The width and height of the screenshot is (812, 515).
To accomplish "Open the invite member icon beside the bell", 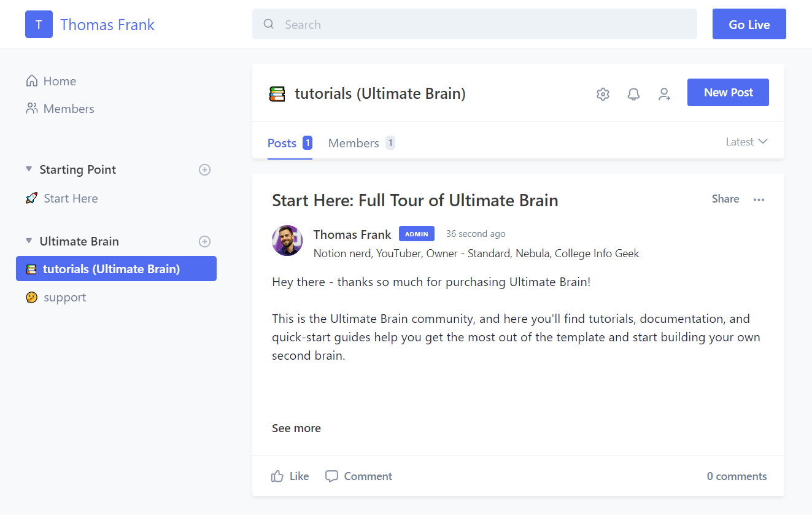I will point(664,94).
